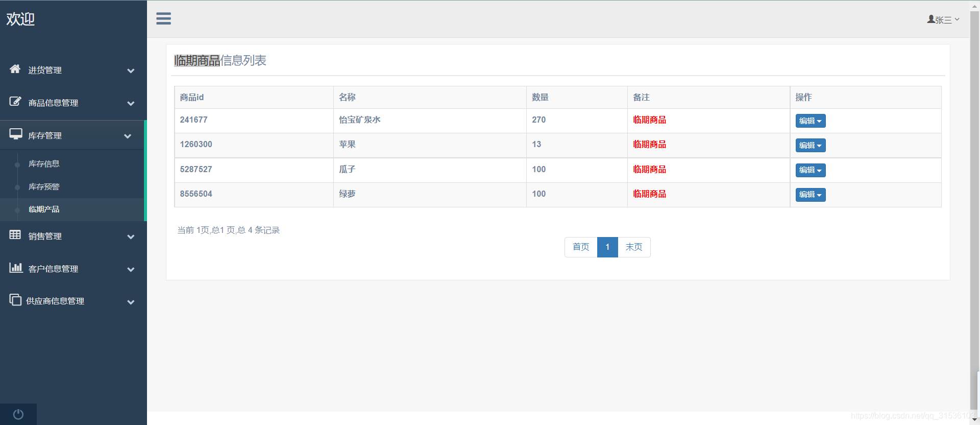Expand the 商品信息管理 chevron
The height and width of the screenshot is (425, 980).
click(131, 103)
